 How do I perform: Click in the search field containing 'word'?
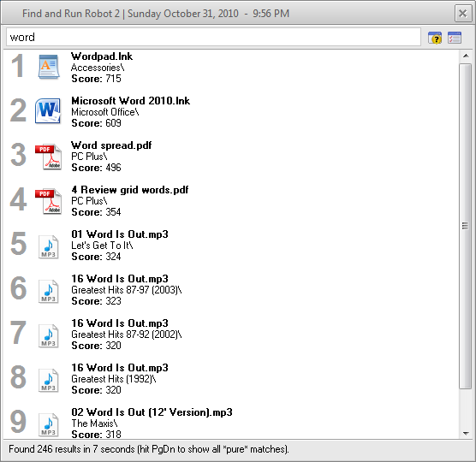[213, 37]
